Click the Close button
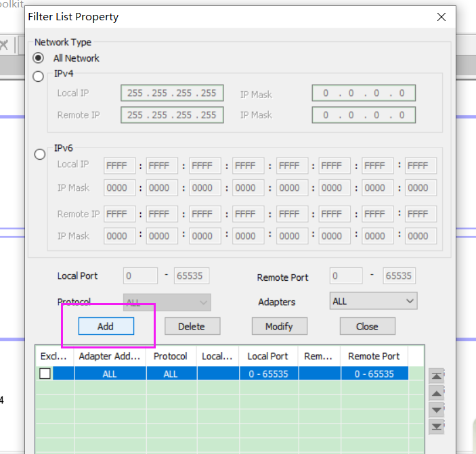Viewport: 476px width, 454px height. (x=368, y=326)
